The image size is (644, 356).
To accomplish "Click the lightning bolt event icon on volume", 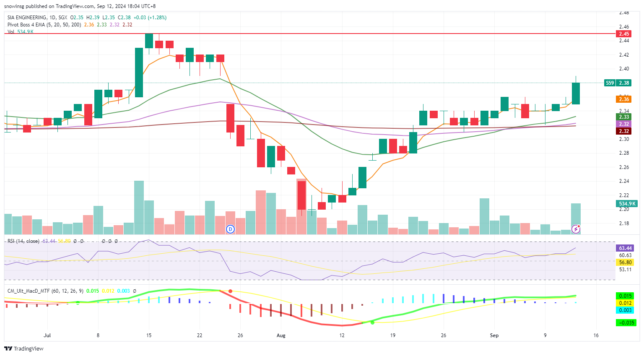I will pyautogui.click(x=576, y=229).
